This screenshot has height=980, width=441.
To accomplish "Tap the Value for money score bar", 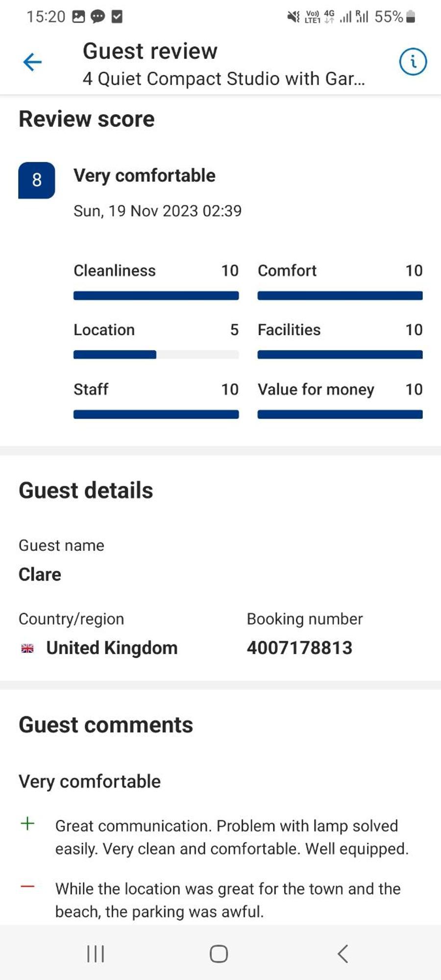I will tap(340, 415).
